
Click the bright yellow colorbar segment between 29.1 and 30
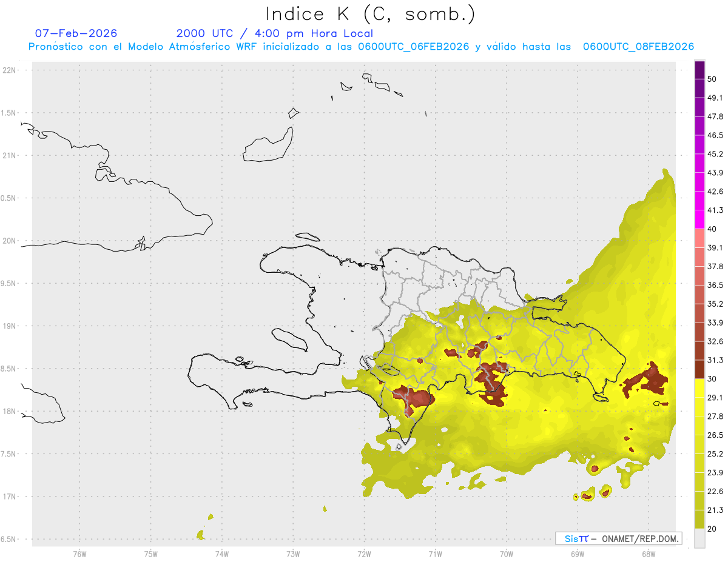point(699,389)
